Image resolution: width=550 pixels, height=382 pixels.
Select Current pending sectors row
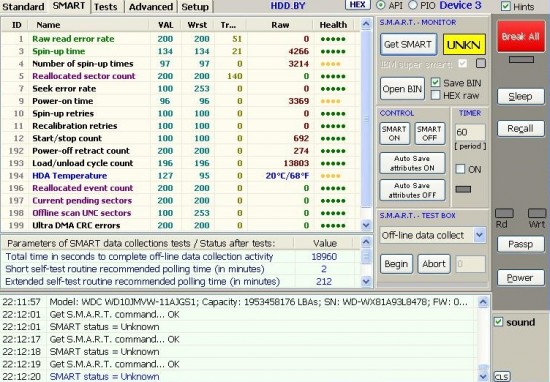click(181, 200)
